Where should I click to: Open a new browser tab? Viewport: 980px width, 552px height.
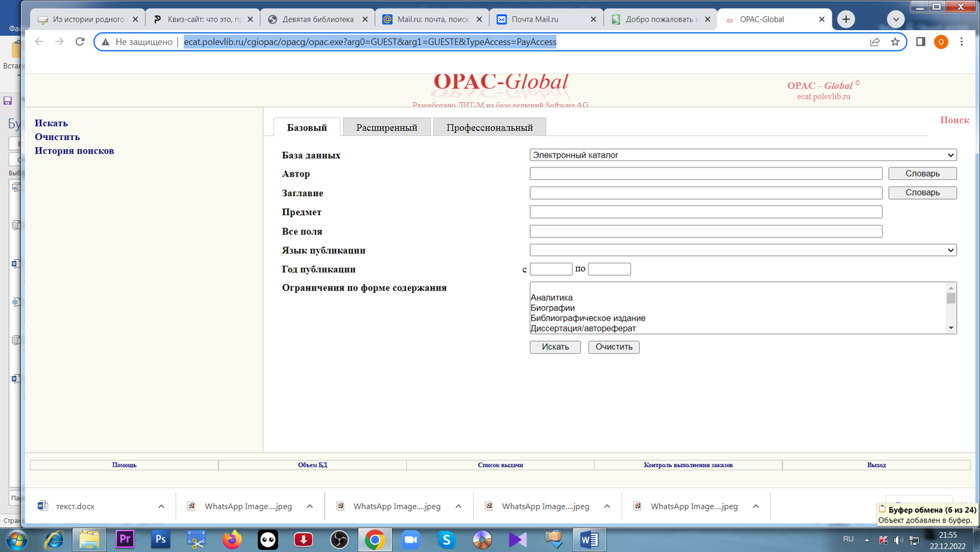pos(846,20)
